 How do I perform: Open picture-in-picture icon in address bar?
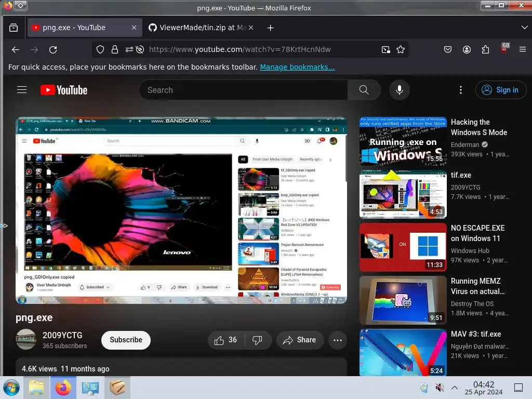[x=386, y=49]
